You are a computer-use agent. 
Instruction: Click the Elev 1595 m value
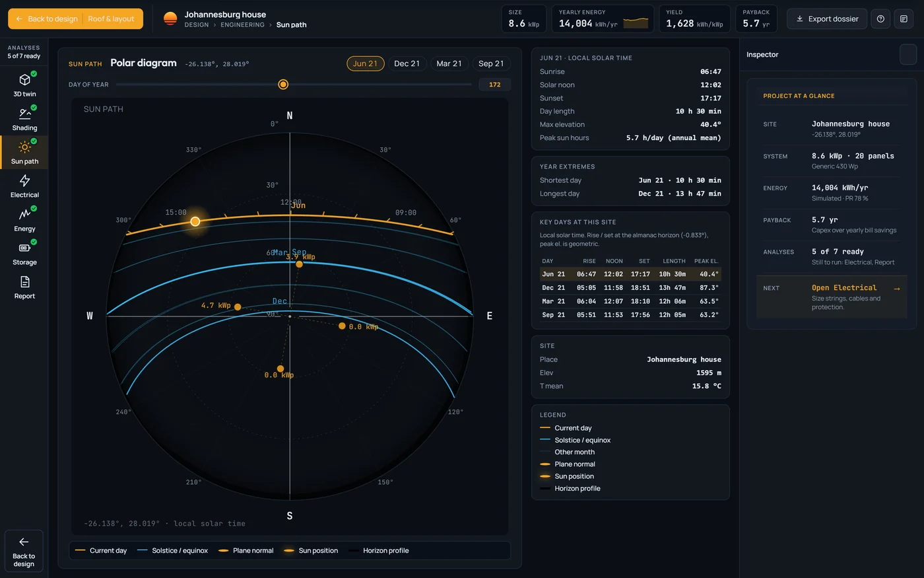pos(709,373)
